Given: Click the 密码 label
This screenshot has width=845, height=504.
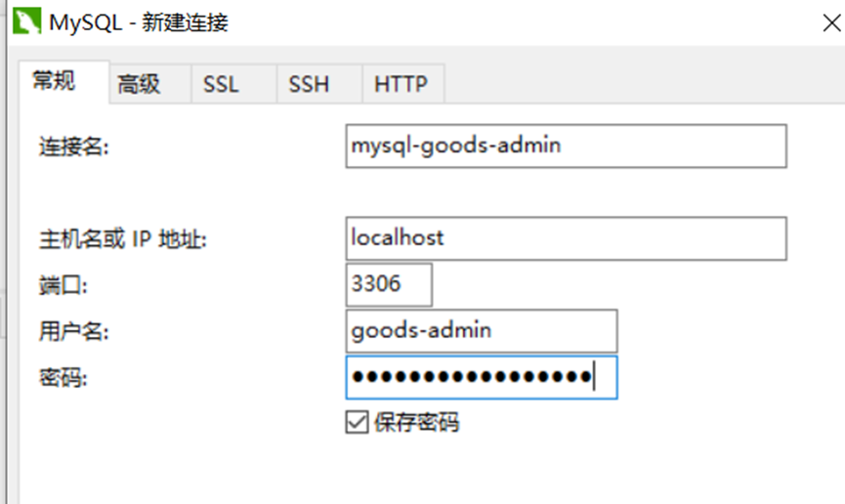Looking at the screenshot, I should (63, 378).
